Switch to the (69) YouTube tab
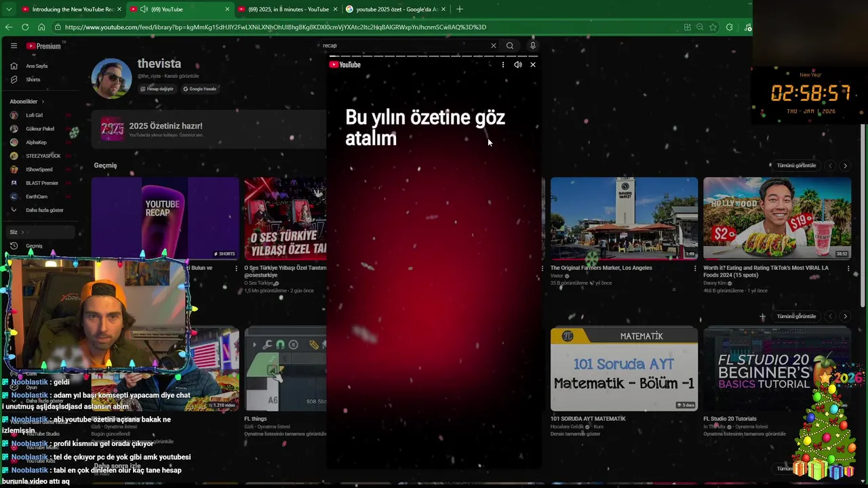 [180, 9]
